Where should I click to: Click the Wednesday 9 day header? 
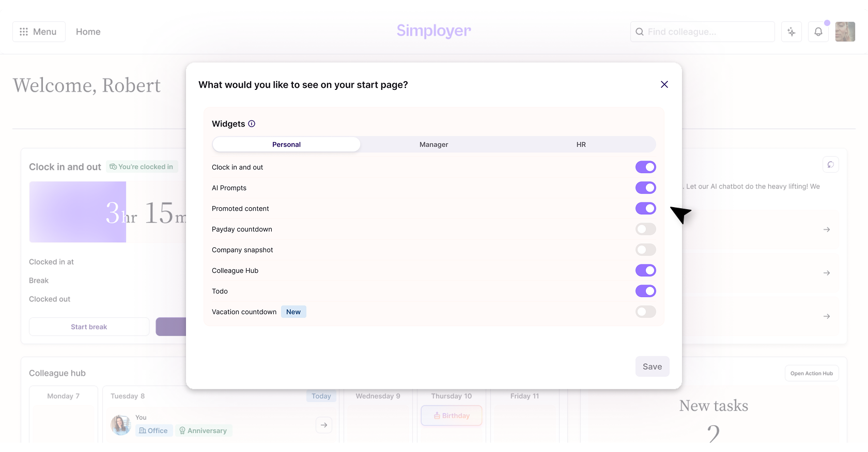[x=378, y=396]
